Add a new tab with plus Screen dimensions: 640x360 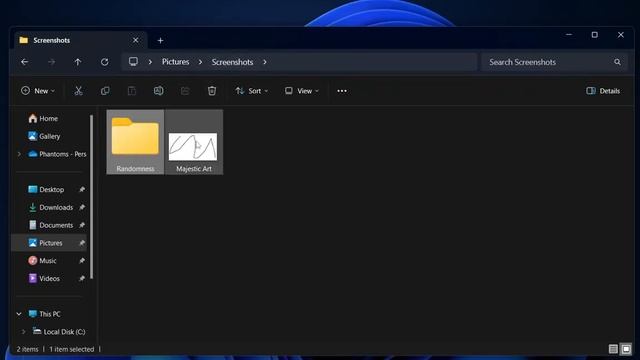(160, 40)
